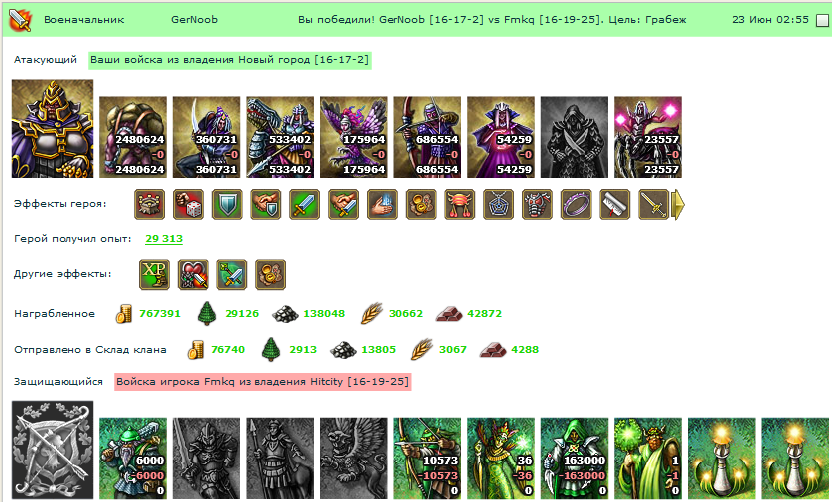840x504 pixels.
Task: Expand hero effects with the yellow arrow
Action: [678, 205]
